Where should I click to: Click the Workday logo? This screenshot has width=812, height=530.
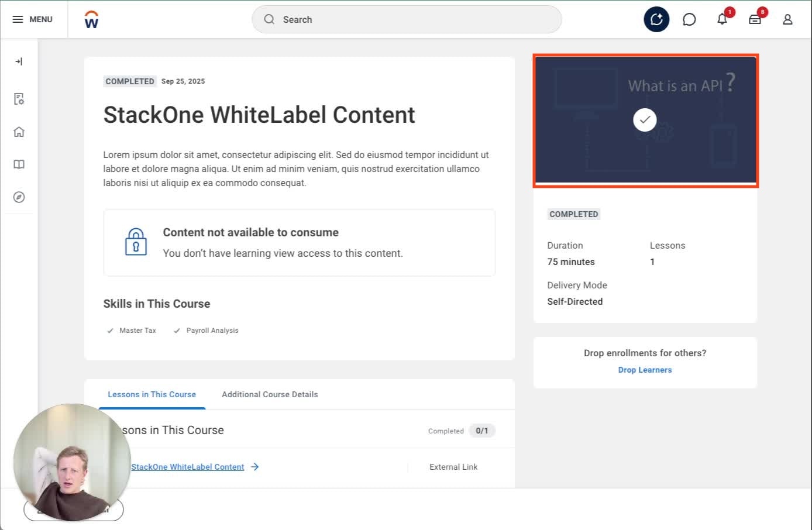91,19
